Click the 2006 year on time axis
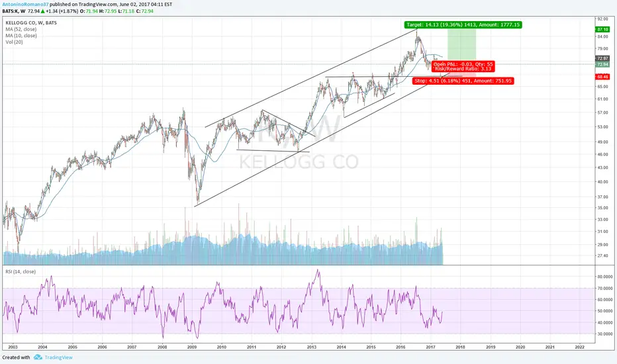Image resolution: width=617 pixels, height=364 pixels. (x=102, y=347)
